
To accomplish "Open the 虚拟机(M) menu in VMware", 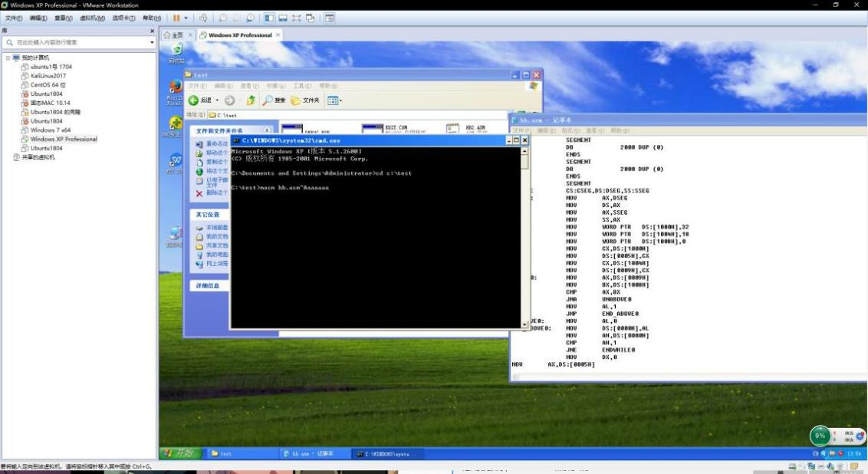I will tap(92, 18).
